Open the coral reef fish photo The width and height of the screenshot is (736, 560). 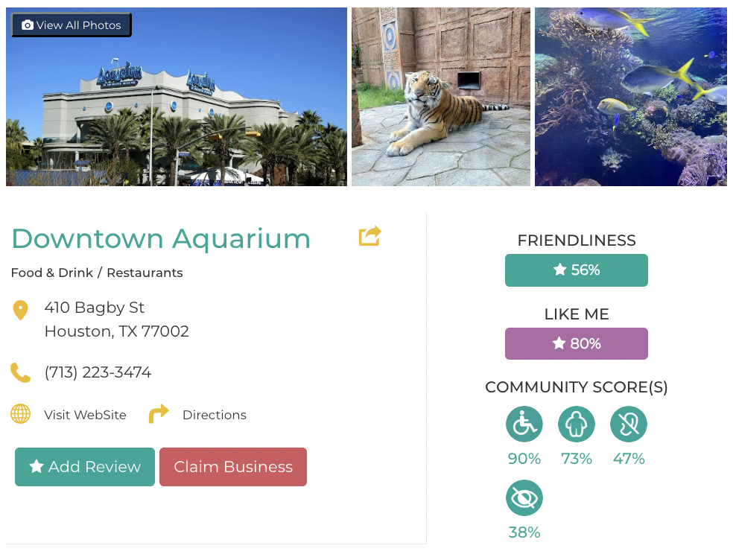click(x=630, y=97)
